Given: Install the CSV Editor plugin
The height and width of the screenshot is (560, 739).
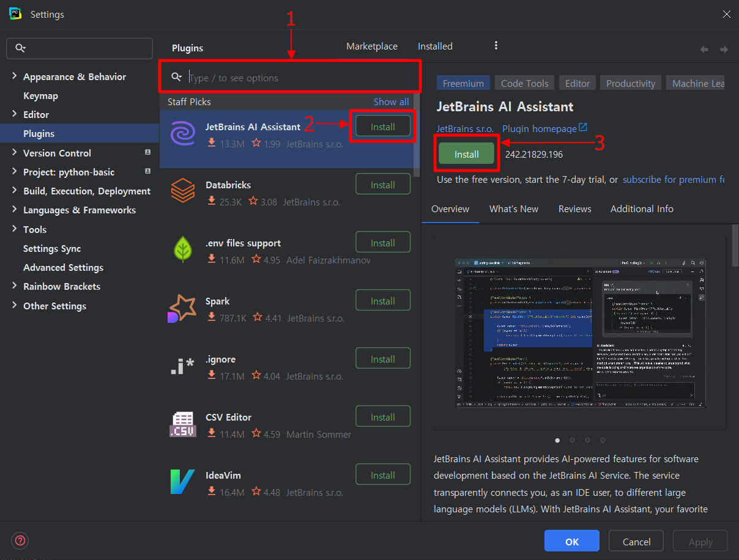Looking at the screenshot, I should (x=383, y=417).
